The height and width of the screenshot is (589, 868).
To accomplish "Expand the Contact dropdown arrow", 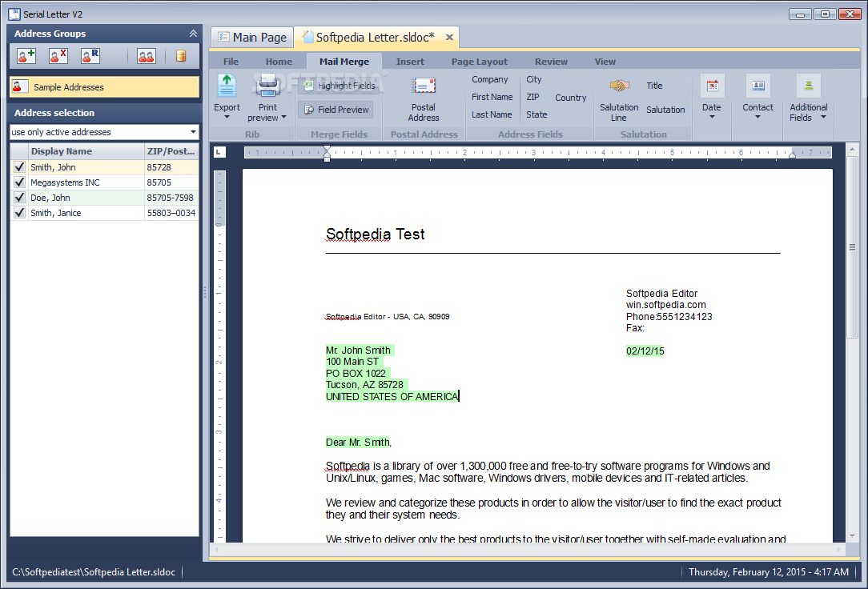I will [x=757, y=118].
